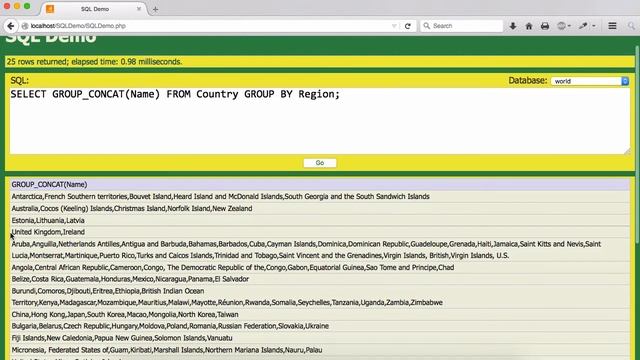This screenshot has width=640, height=360.
Task: Click the SQL: label
Action: [20, 80]
